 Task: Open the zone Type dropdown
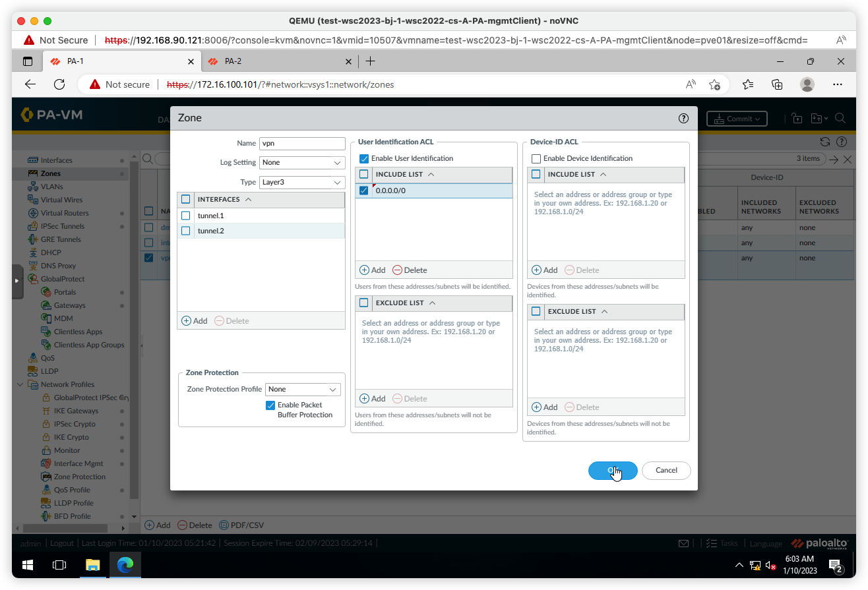[x=302, y=182]
